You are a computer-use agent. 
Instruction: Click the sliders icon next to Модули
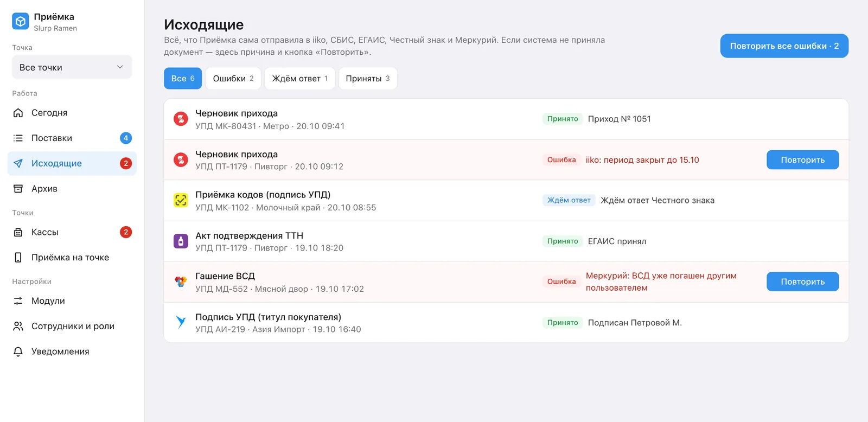pyautogui.click(x=18, y=300)
